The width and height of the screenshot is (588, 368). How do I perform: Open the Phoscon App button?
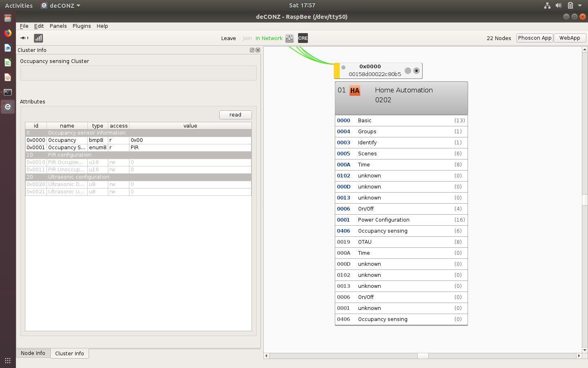click(535, 38)
